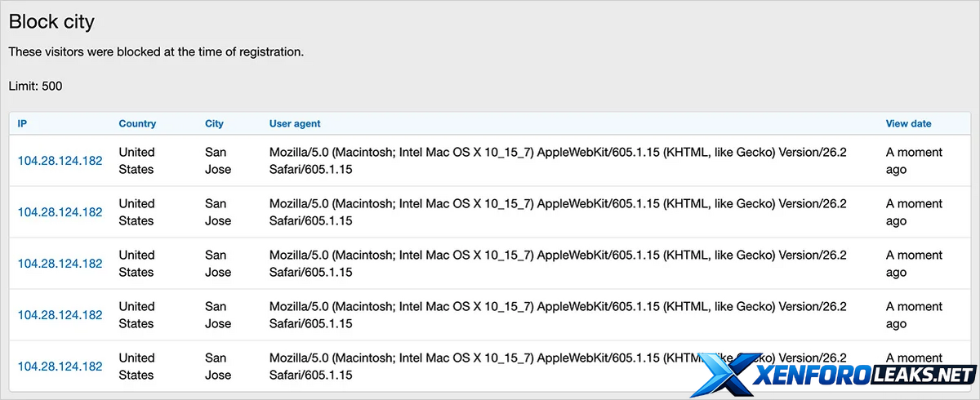Open the IP link in the second row
The height and width of the screenshot is (400, 980).
coord(60,212)
